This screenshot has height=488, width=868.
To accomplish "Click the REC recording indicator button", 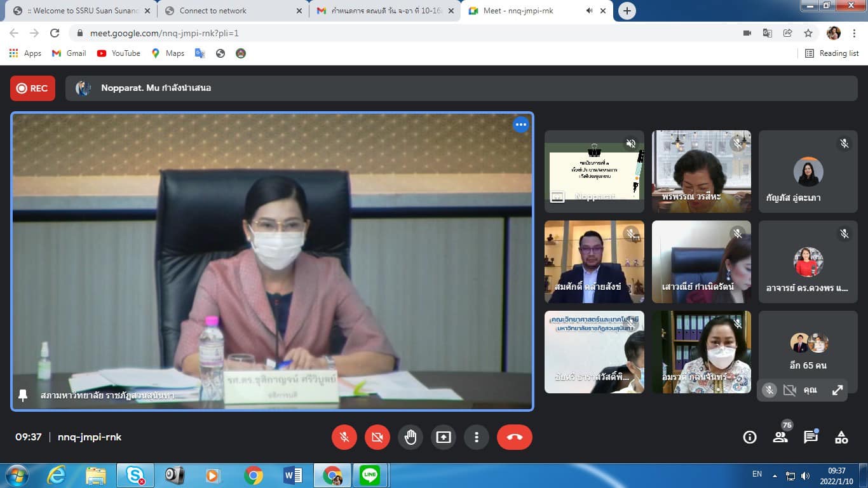I will pos(32,88).
